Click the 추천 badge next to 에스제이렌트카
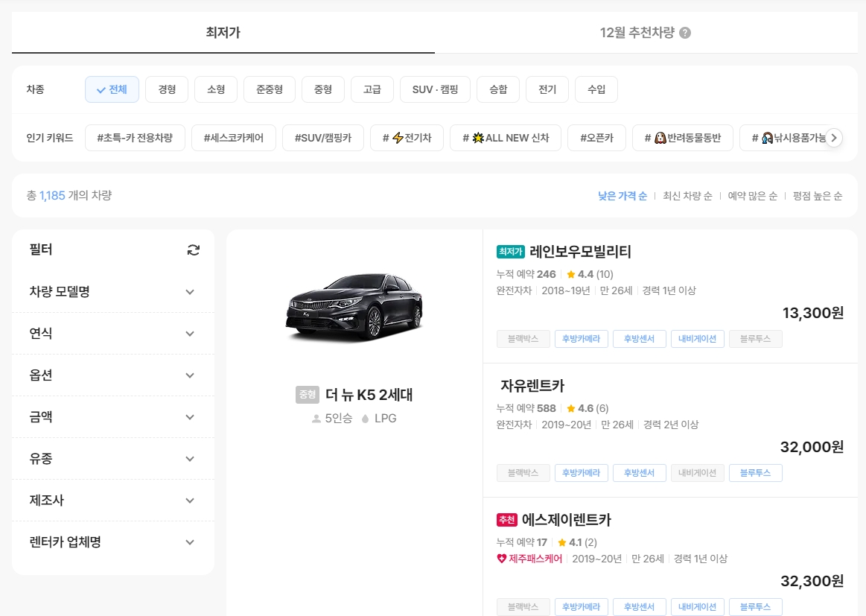866x616 pixels. point(509,519)
